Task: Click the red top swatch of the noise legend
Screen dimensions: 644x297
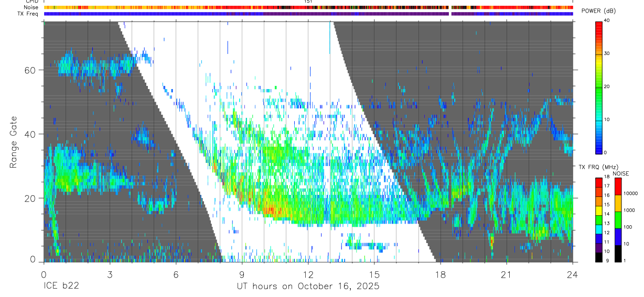Action: coord(618,186)
